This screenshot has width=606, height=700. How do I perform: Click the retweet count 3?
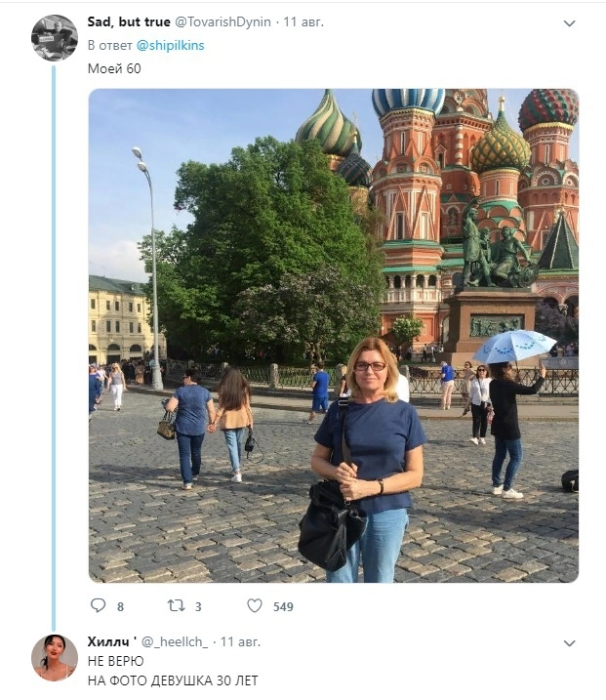(x=198, y=606)
